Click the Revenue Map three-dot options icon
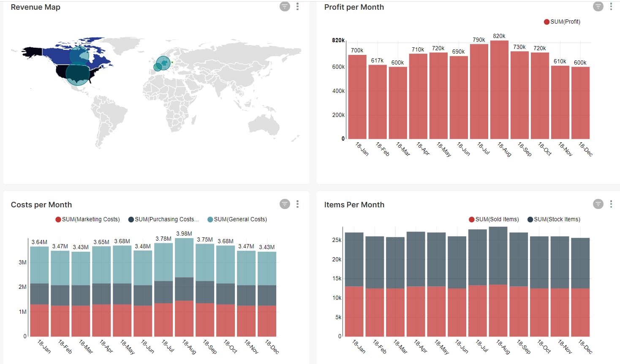620x364 pixels. coord(297,6)
